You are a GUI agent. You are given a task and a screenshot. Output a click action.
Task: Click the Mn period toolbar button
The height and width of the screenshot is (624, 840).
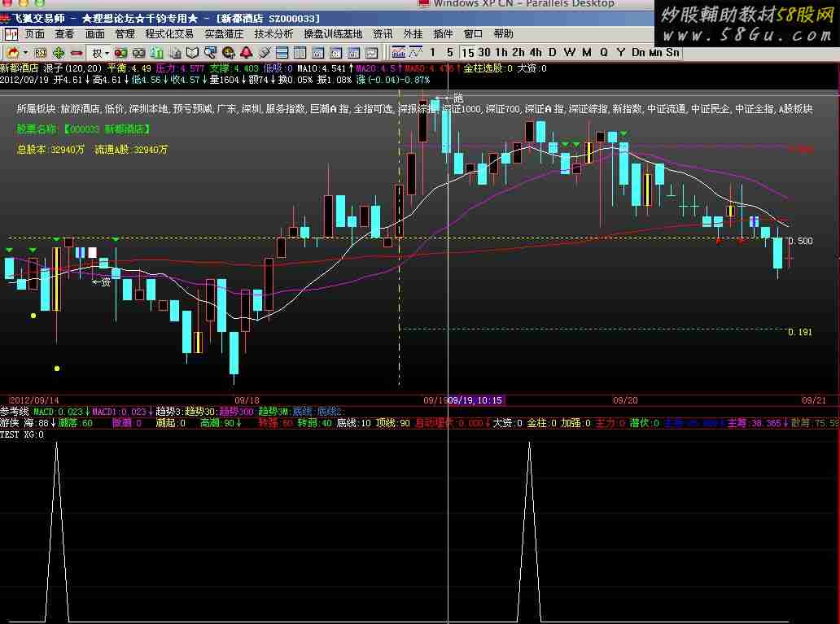tap(655, 53)
